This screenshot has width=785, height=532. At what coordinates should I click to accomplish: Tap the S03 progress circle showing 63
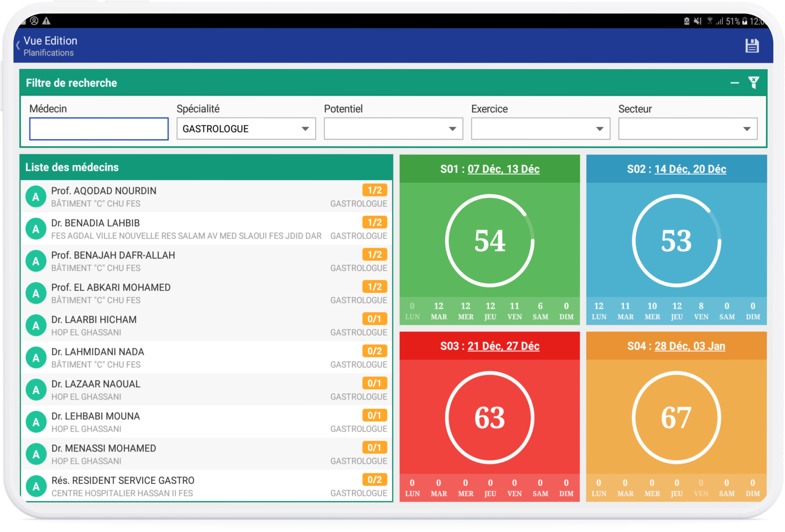pos(490,417)
